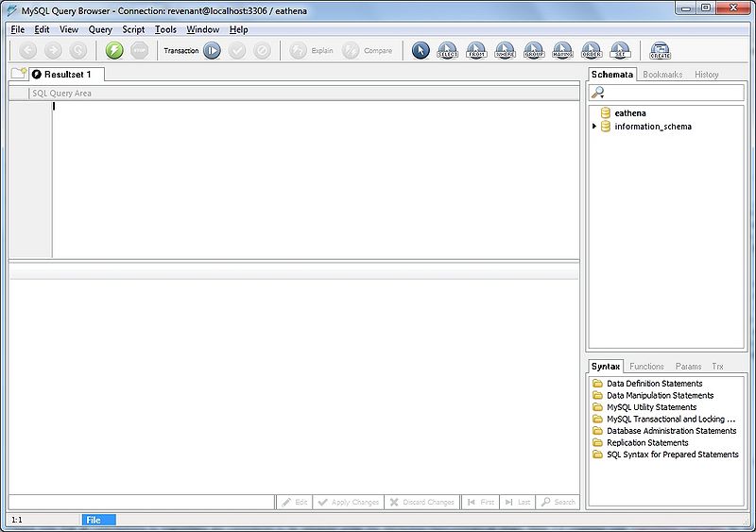Start a transaction with blue play button
This screenshot has height=532, width=756.
tap(212, 50)
